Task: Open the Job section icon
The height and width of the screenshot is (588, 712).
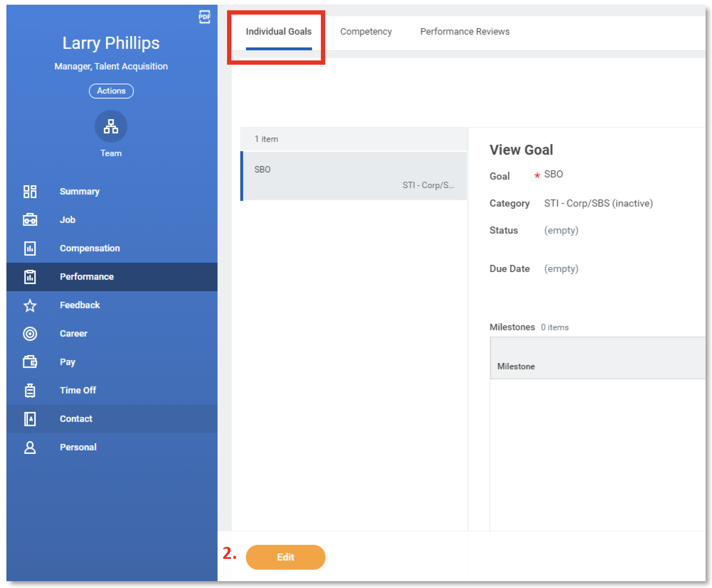Action: click(x=30, y=220)
